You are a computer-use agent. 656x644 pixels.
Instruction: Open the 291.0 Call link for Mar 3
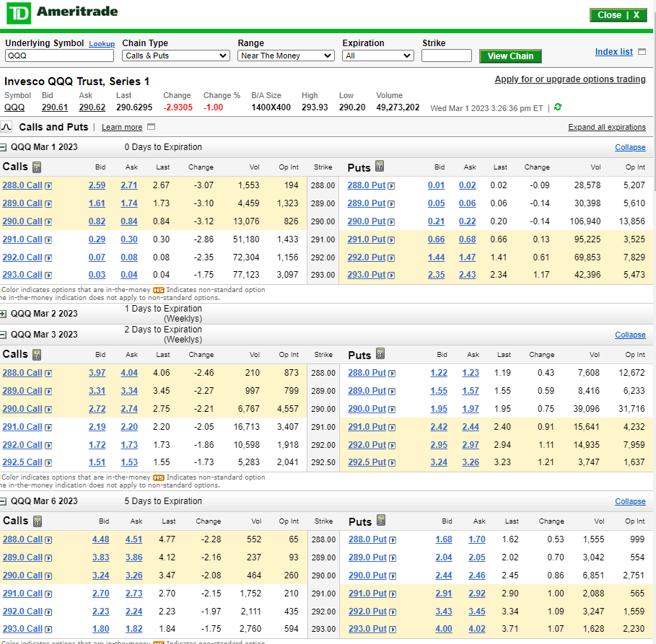coord(22,426)
